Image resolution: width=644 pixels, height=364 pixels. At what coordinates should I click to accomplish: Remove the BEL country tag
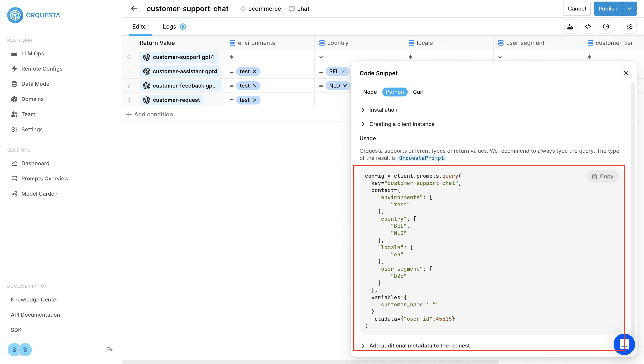344,71
